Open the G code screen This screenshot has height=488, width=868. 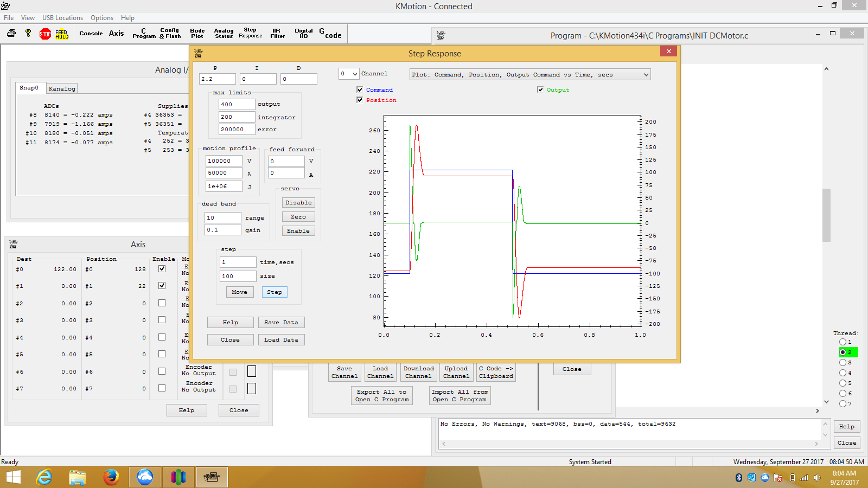point(330,34)
